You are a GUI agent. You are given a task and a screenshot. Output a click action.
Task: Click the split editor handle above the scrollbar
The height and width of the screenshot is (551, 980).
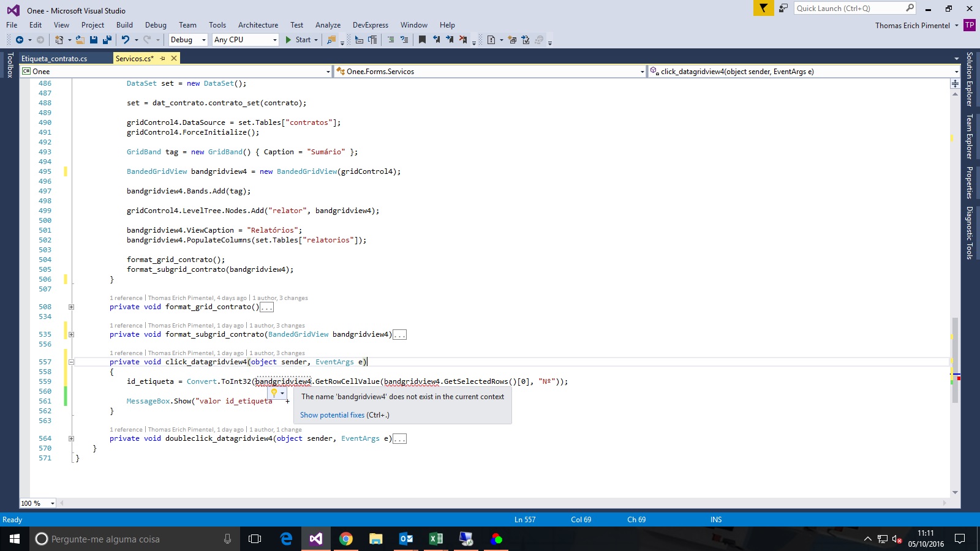[x=955, y=84]
